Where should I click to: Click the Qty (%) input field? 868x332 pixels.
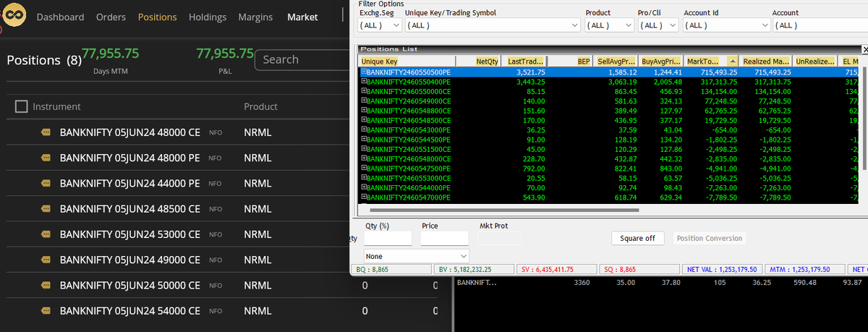(388, 238)
